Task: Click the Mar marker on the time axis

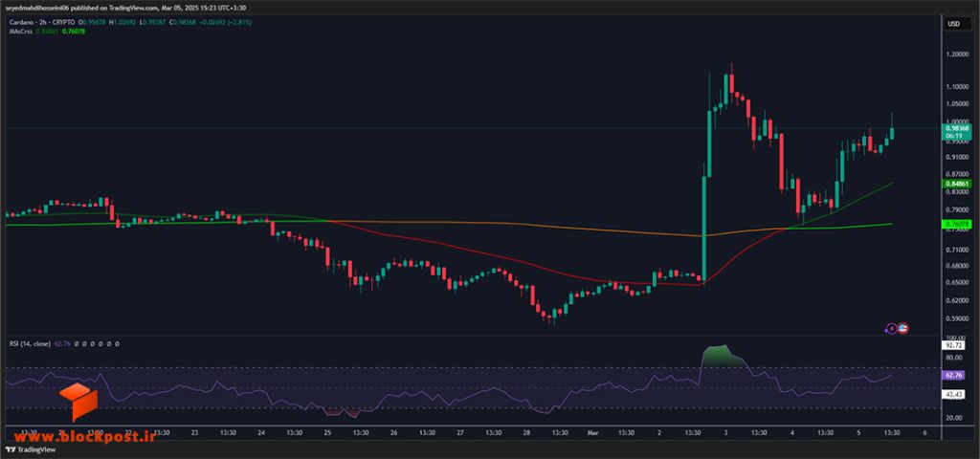Action: tap(592, 432)
